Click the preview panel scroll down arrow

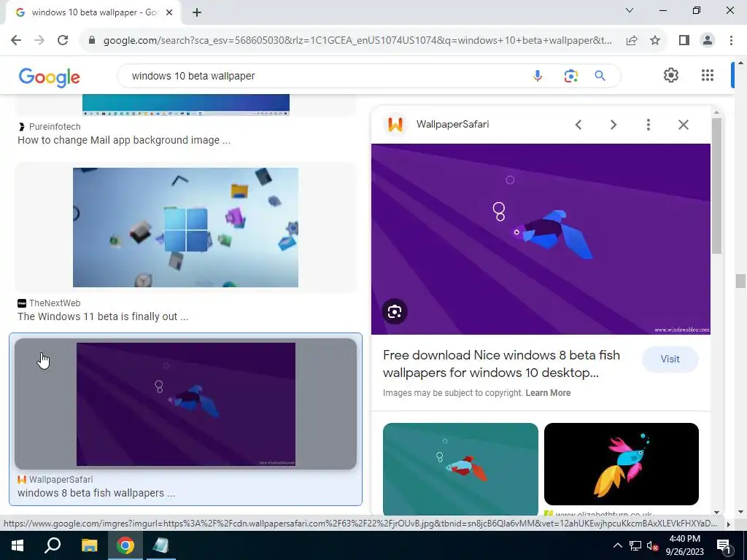click(716, 513)
